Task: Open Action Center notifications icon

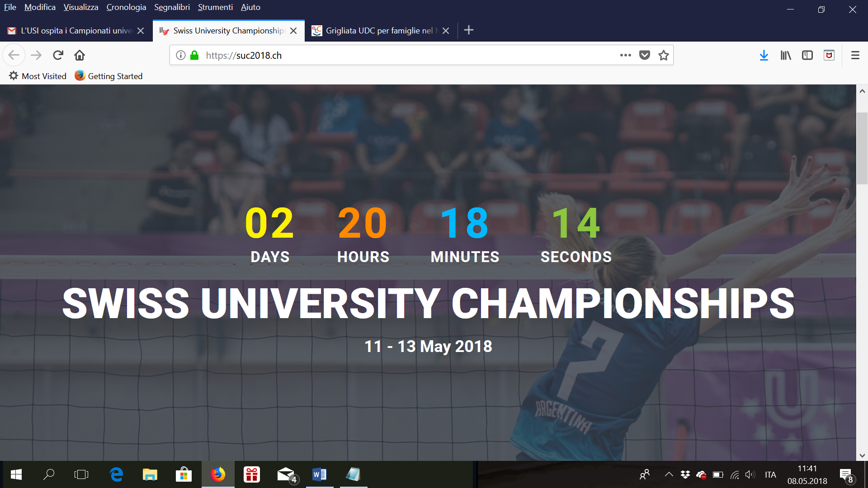Action: coord(847,475)
